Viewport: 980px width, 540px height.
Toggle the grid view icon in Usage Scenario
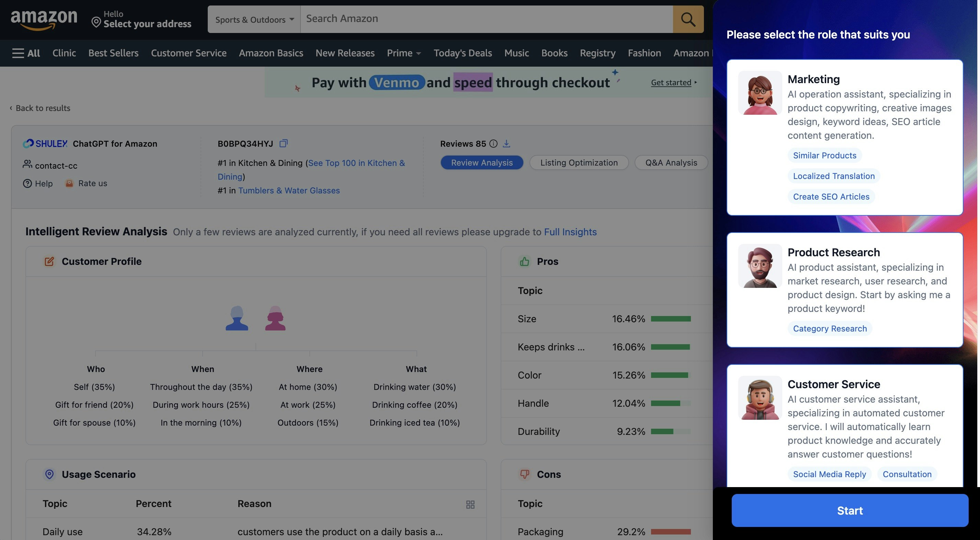coord(470,504)
